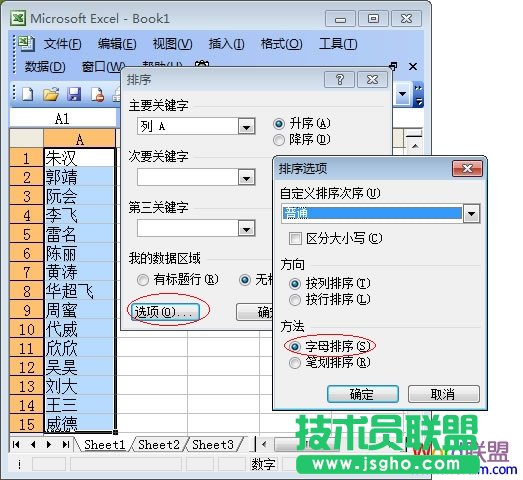Open 数据(D) menu

click(45, 67)
